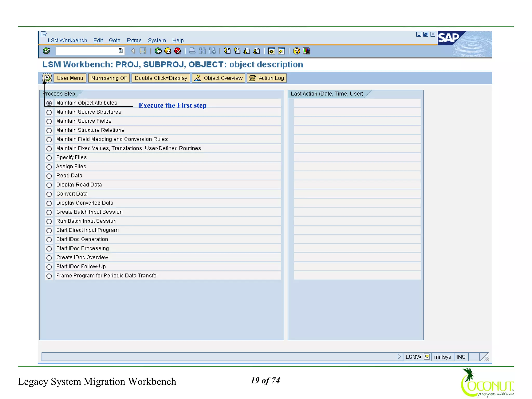Click the Previous Page icon
This screenshot has height=399, width=532.
(x=237, y=51)
